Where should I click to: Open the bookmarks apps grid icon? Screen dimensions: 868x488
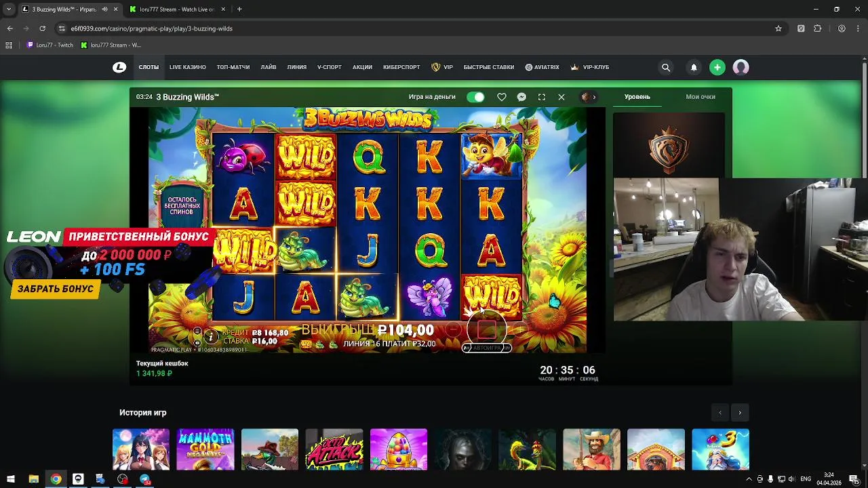point(9,45)
